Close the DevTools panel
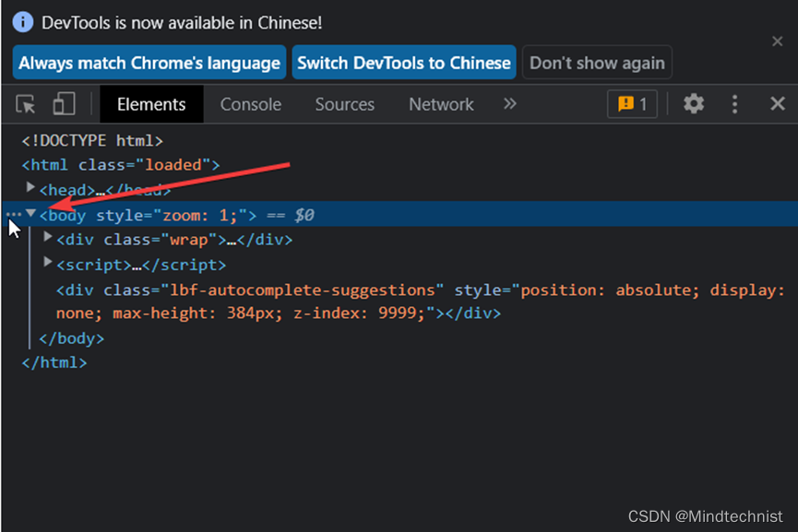This screenshot has height=532, width=798. tap(778, 104)
